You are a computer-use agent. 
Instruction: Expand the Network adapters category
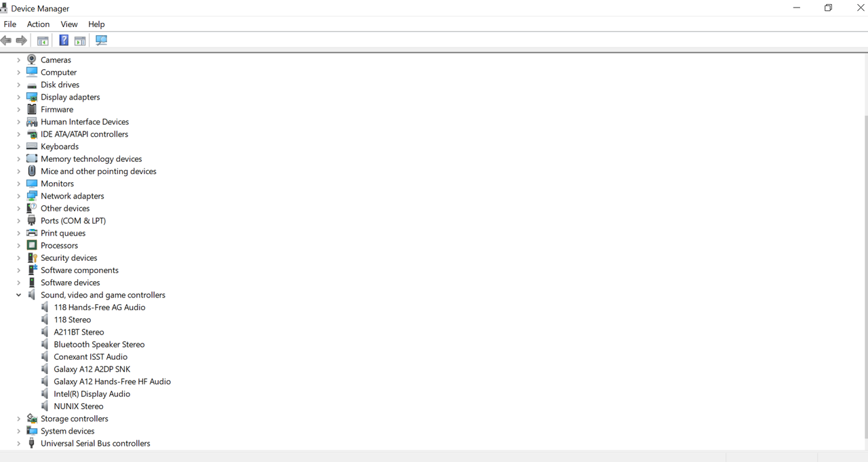[x=19, y=196]
